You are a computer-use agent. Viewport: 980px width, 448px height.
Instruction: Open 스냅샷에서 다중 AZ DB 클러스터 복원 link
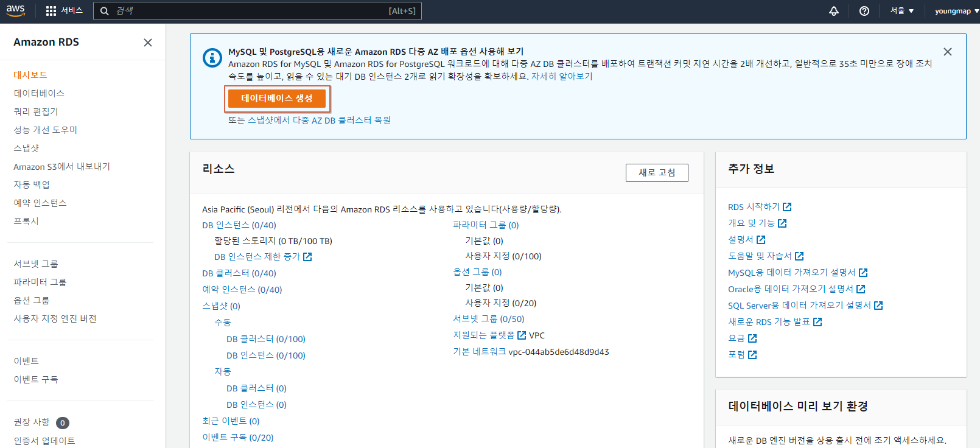pyautogui.click(x=319, y=121)
